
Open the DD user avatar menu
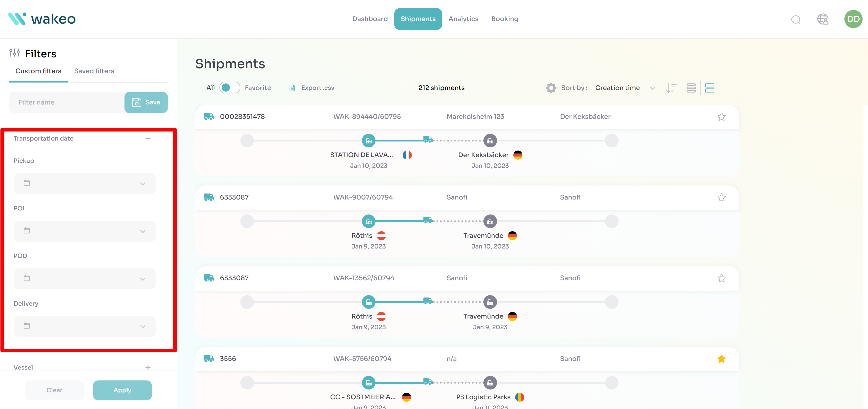(853, 19)
